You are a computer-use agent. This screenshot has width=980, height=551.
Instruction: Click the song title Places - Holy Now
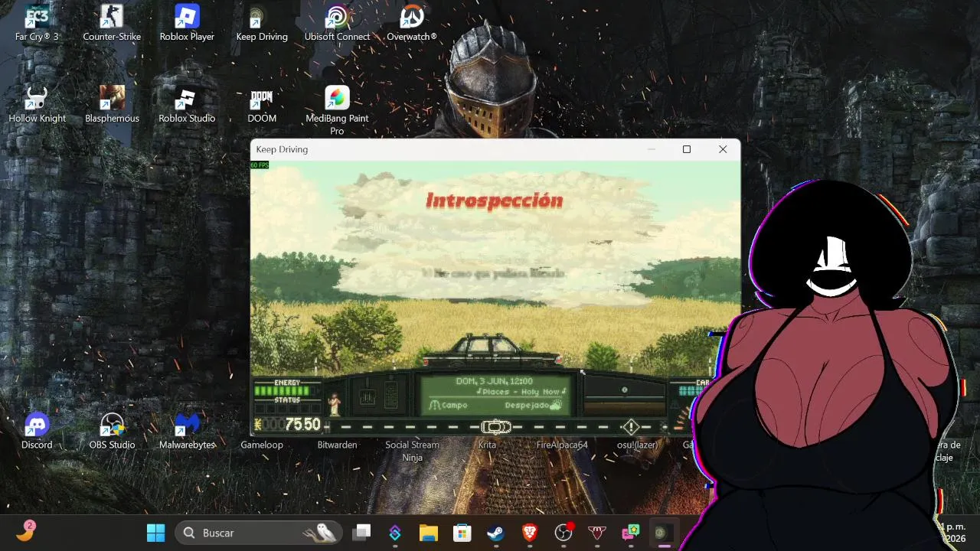pos(521,392)
